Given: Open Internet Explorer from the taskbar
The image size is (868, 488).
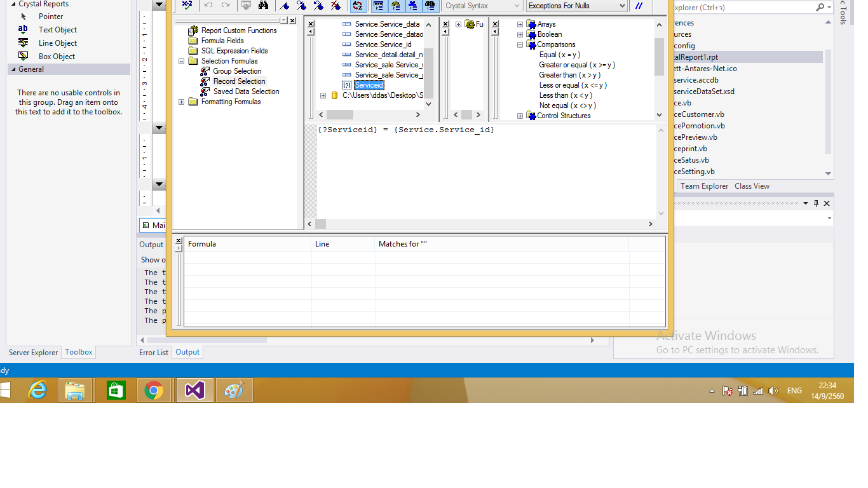Looking at the screenshot, I should pos(38,390).
